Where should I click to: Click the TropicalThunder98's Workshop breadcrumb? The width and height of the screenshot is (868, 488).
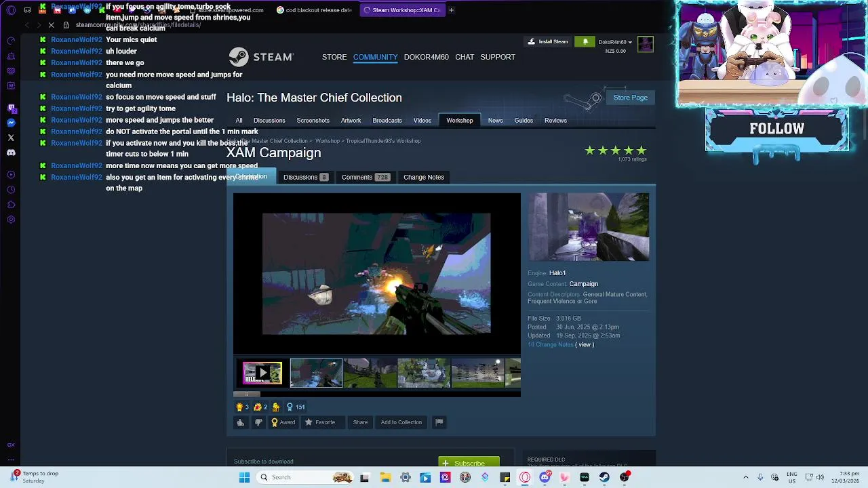tap(382, 141)
